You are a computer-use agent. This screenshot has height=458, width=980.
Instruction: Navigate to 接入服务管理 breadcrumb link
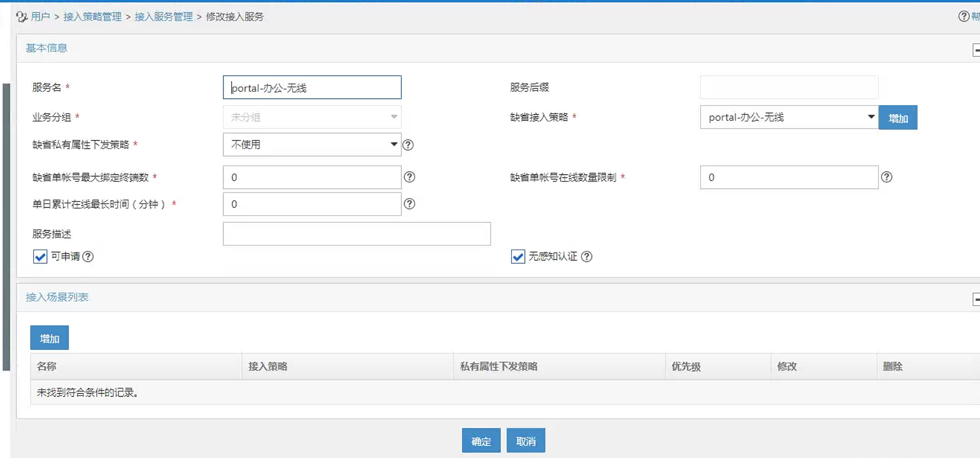[x=163, y=17]
